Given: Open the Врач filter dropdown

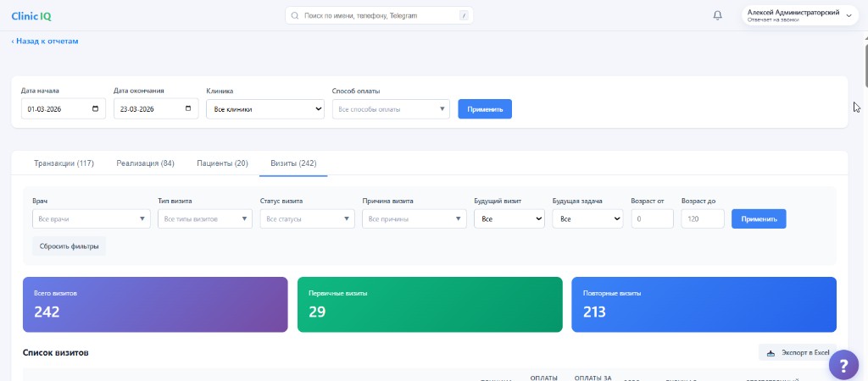Looking at the screenshot, I should [92, 219].
